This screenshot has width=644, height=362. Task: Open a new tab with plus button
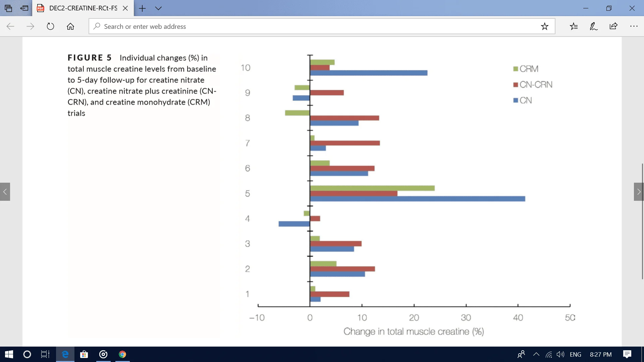click(142, 8)
